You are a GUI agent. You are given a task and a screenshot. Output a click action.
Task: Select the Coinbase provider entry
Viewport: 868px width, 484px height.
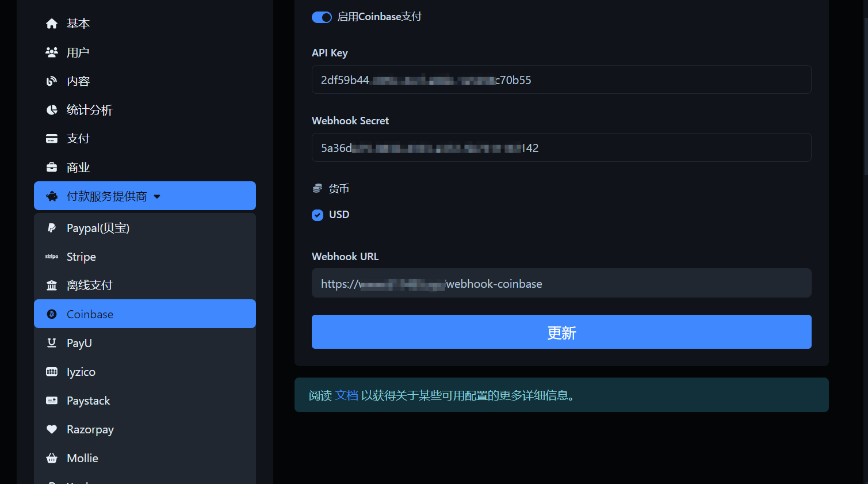tap(145, 314)
